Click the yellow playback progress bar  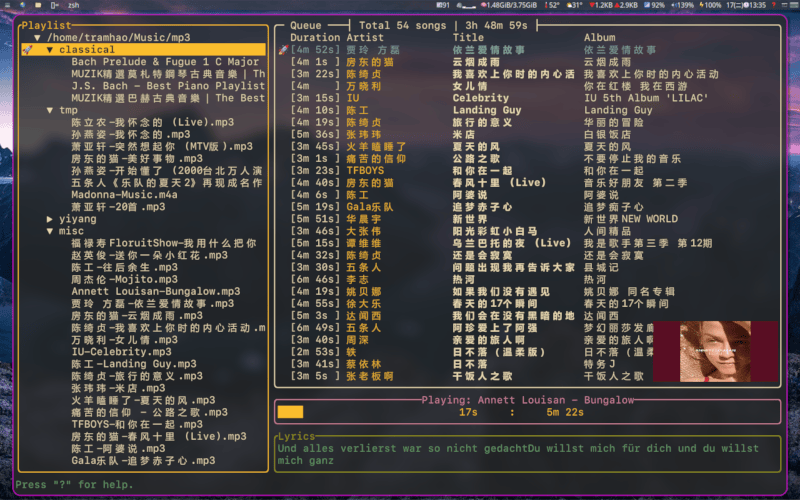coord(290,412)
